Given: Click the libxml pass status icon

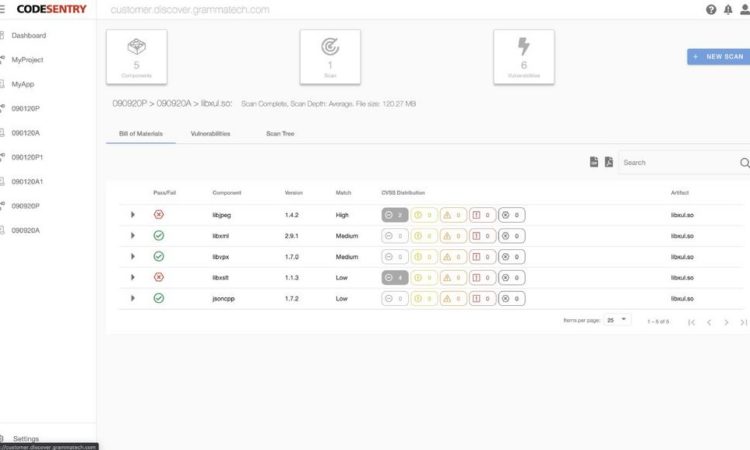Looking at the screenshot, I should [159, 235].
